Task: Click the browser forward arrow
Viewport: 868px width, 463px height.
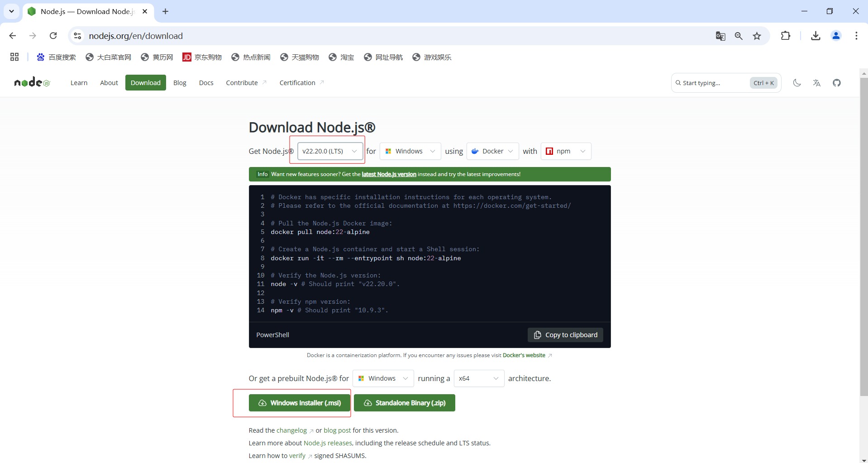Action: (33, 36)
